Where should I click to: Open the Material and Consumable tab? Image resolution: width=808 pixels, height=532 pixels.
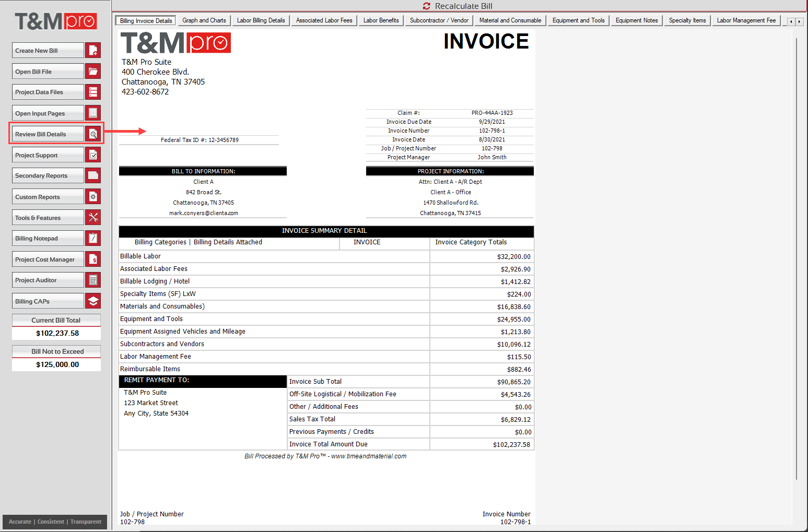pyautogui.click(x=510, y=20)
